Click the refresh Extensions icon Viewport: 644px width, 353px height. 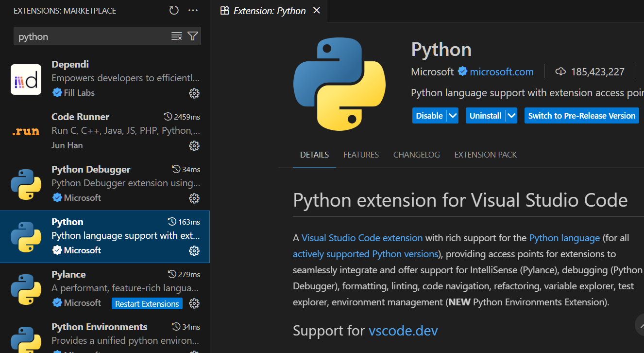tap(174, 10)
